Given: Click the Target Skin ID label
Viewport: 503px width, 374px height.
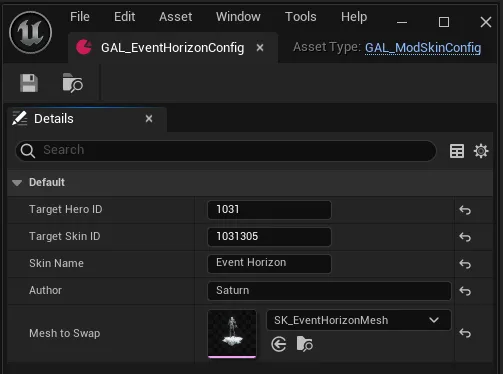Looking at the screenshot, I should [x=65, y=236].
